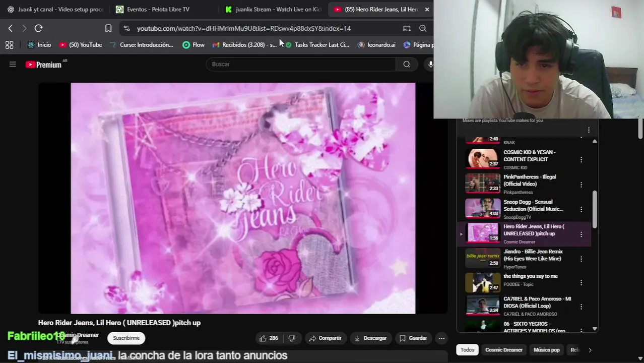Screen dimensions: 644x363
Task: Open Inicio bookmark
Action: click(39, 45)
